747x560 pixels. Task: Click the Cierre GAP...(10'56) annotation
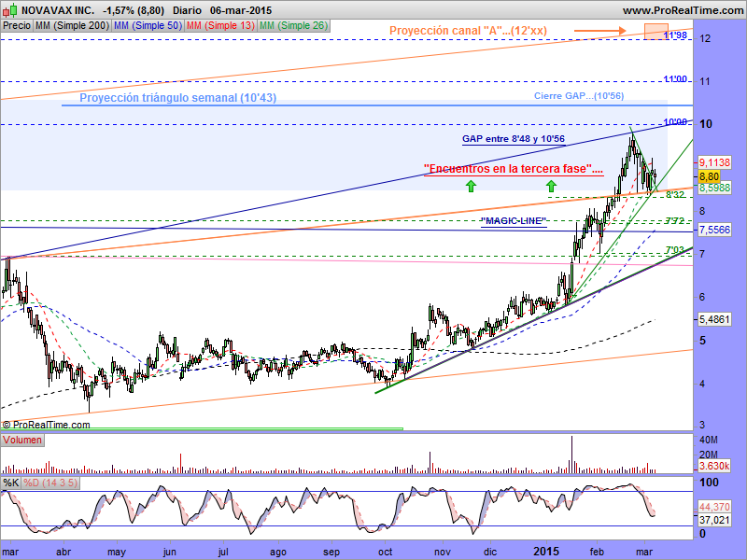pyautogui.click(x=579, y=96)
